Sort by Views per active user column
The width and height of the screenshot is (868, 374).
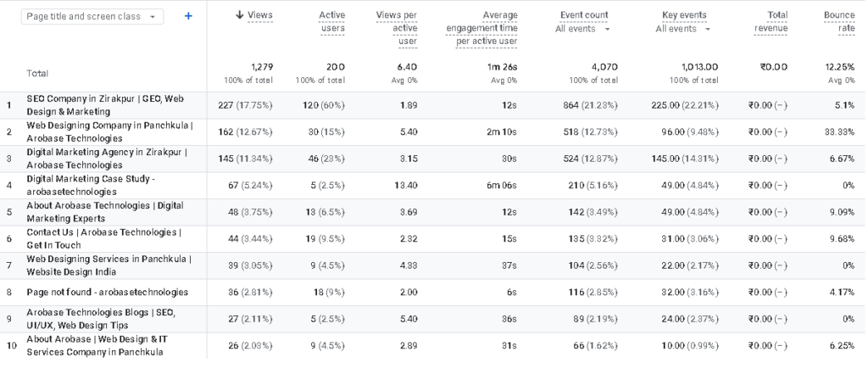[x=397, y=28]
